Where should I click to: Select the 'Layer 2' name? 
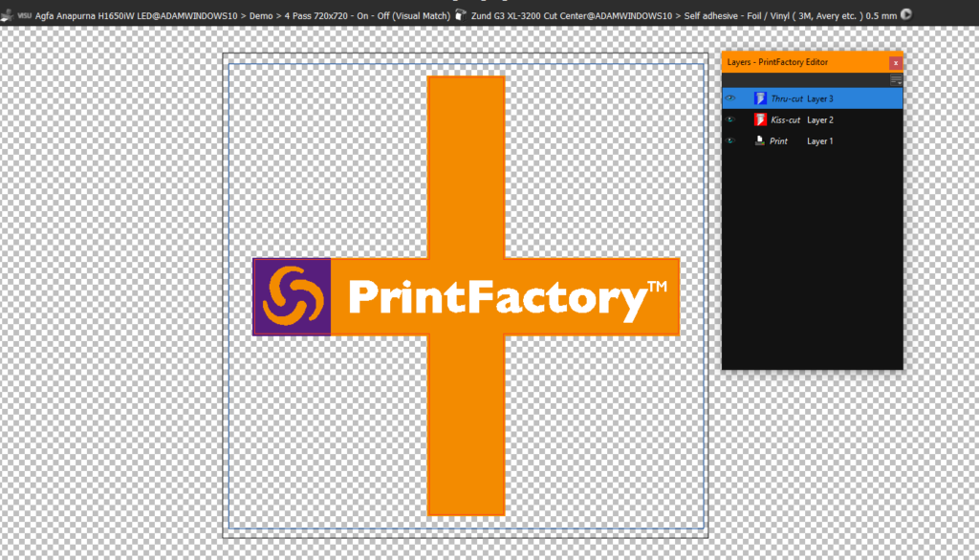819,119
